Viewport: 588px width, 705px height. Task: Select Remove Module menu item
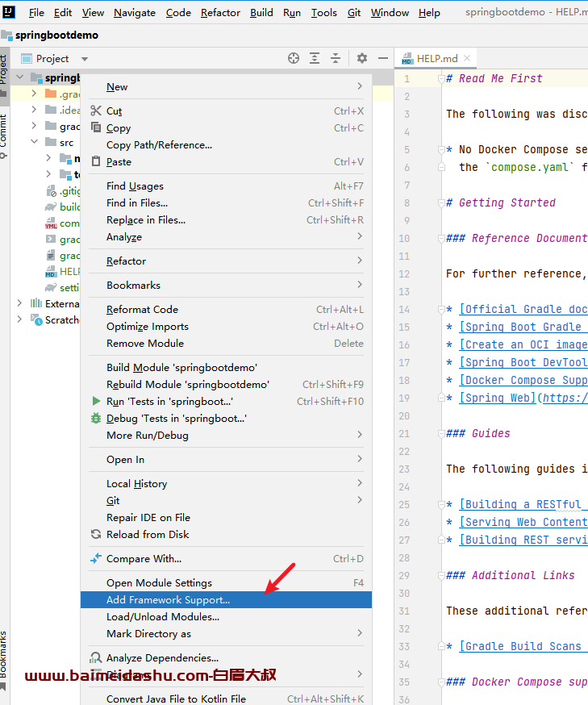point(226,343)
